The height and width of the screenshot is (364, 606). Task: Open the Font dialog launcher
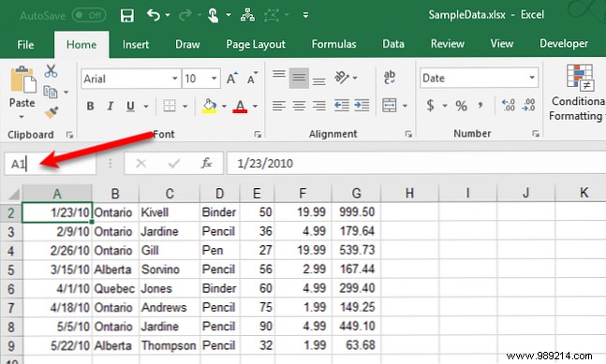[258, 135]
